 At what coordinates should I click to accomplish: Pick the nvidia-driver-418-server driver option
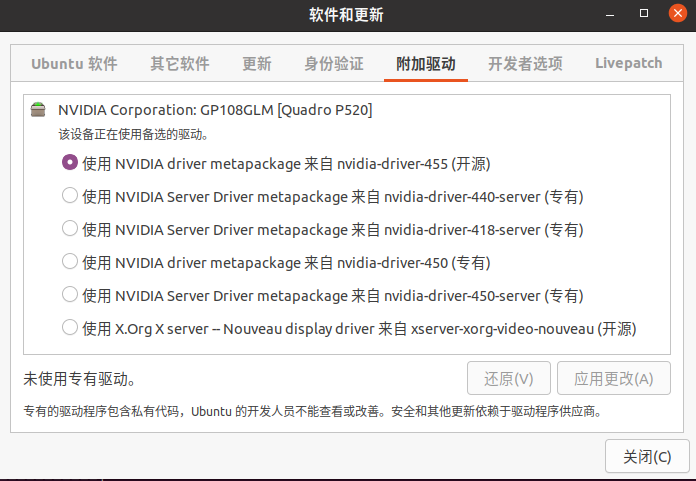pyautogui.click(x=70, y=229)
